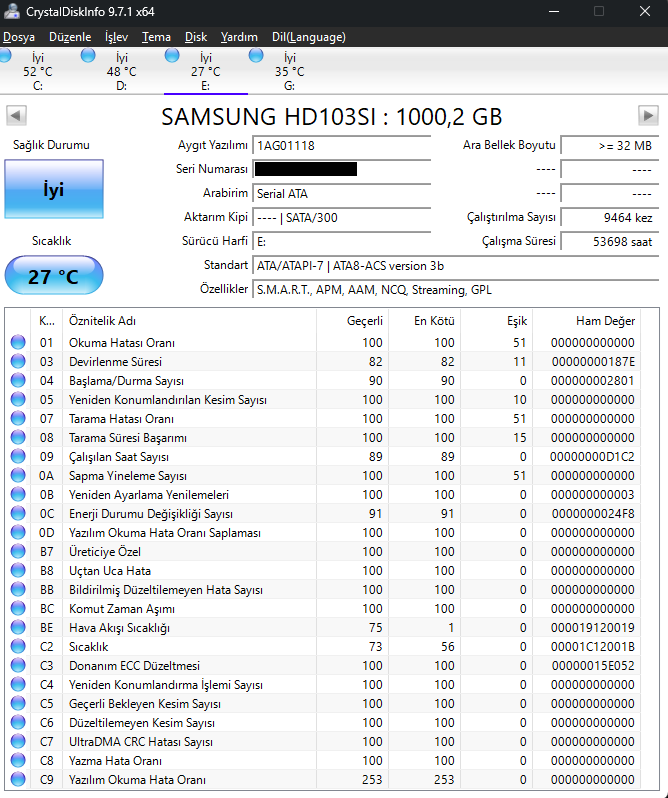Select the C: drive tab at 52 °C

click(x=37, y=71)
